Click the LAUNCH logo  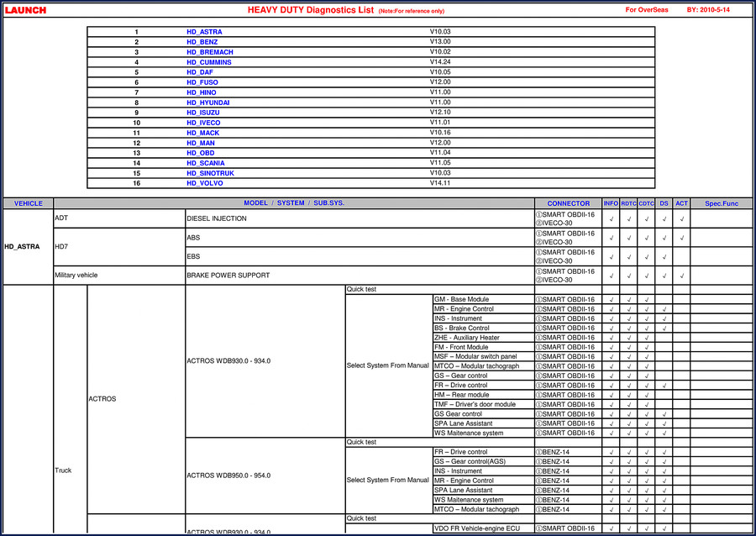(x=25, y=10)
